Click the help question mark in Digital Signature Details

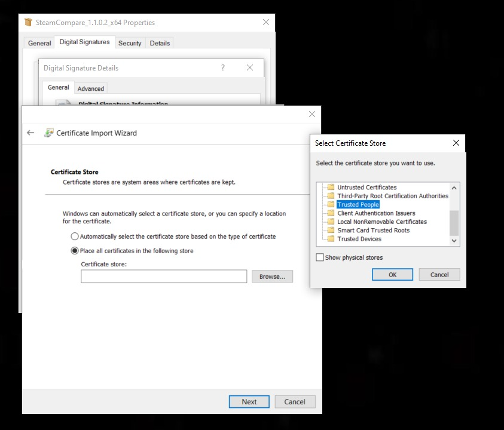[223, 67]
